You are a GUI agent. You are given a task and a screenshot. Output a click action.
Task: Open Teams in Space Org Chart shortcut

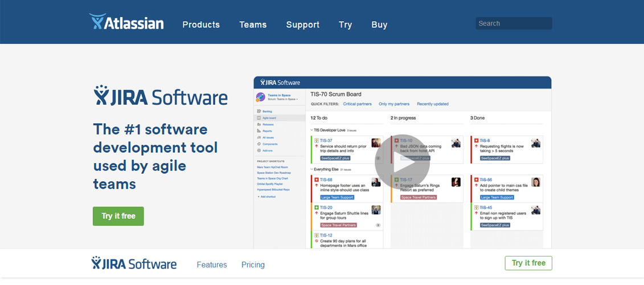(x=272, y=178)
